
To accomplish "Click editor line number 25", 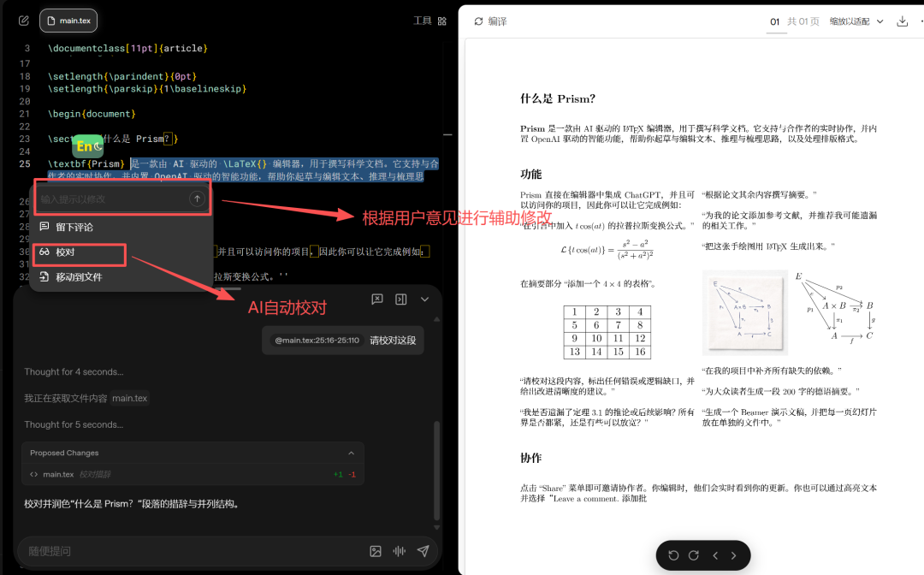I will pyautogui.click(x=25, y=163).
